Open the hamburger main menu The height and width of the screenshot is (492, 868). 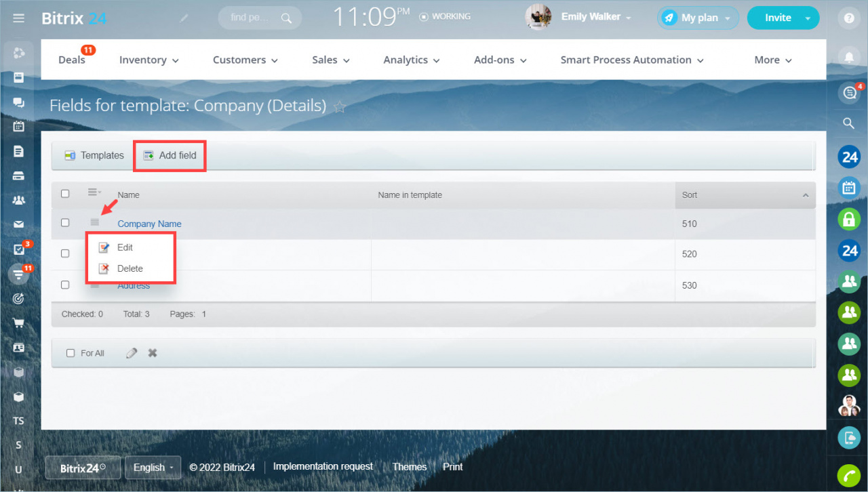point(19,18)
